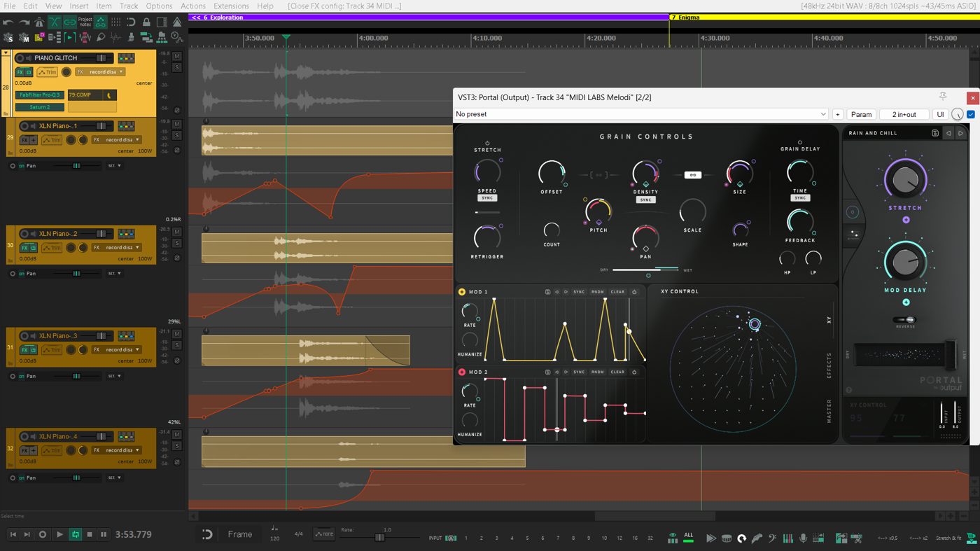Toggle the green Repeat loop button in the transport bar
The height and width of the screenshot is (551, 980).
(75, 534)
